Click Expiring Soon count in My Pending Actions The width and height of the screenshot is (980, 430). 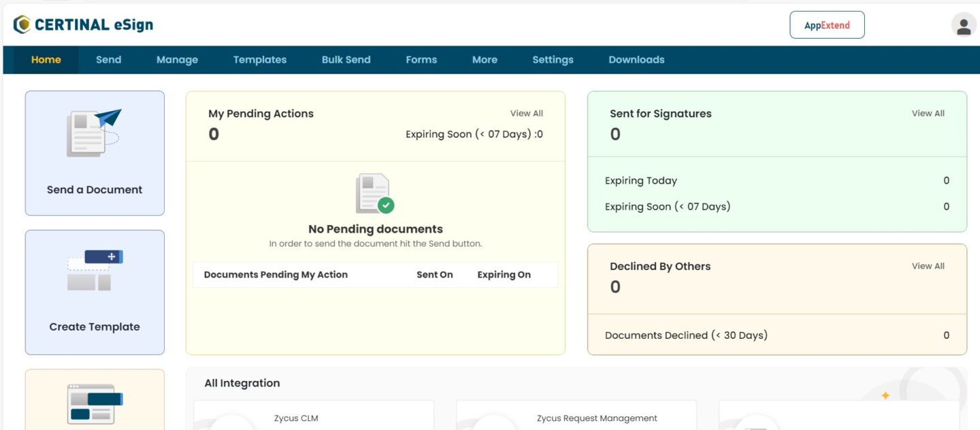474,134
